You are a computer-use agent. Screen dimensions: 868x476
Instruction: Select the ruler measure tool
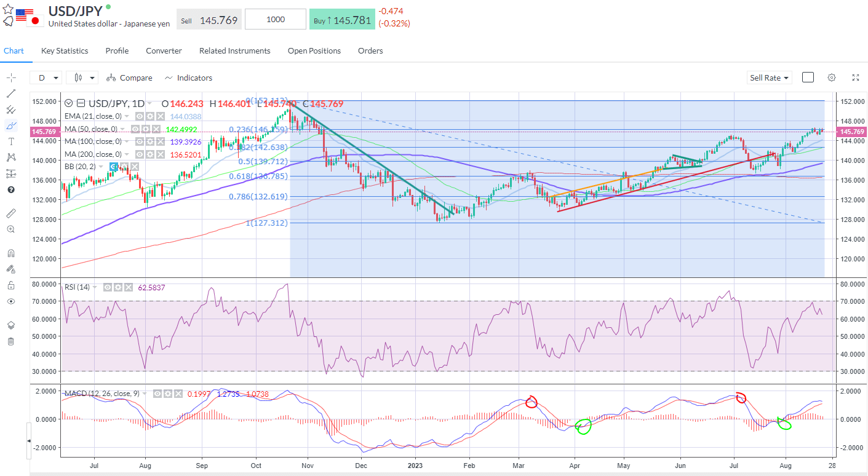[x=10, y=213]
